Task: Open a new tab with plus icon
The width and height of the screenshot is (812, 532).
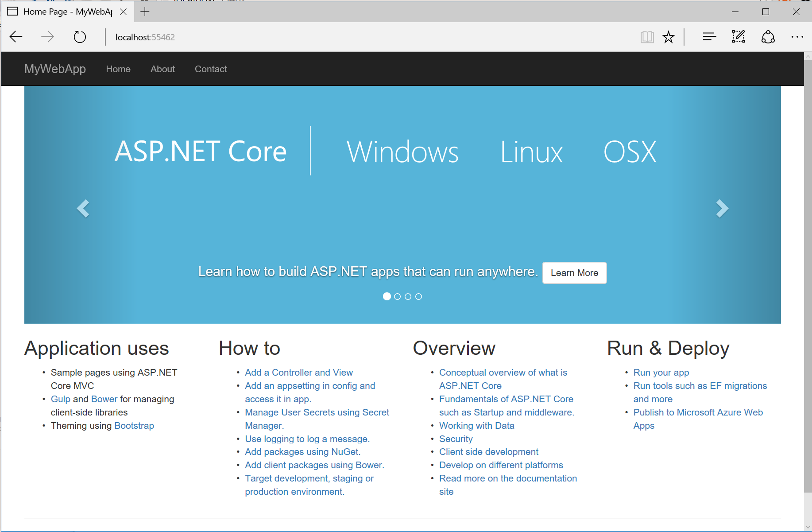Action: coord(145,12)
